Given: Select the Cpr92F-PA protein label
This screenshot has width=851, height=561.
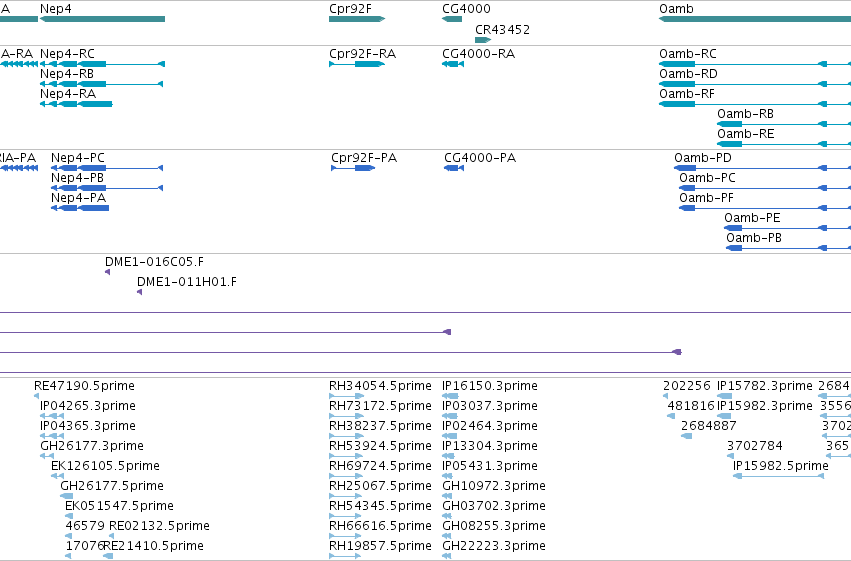Looking at the screenshot, I should click(364, 158).
